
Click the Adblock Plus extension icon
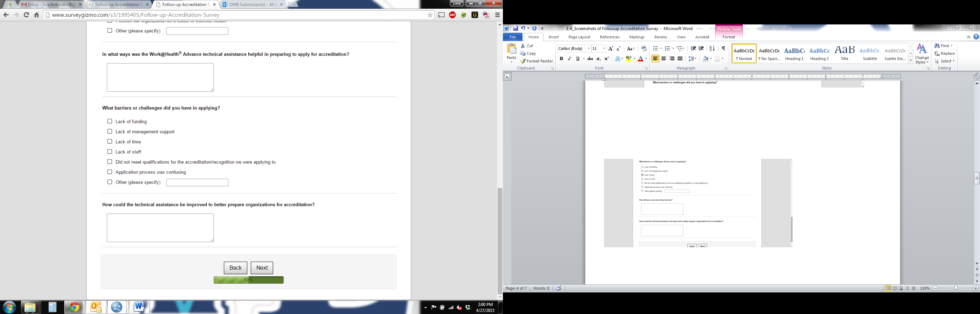point(452,15)
